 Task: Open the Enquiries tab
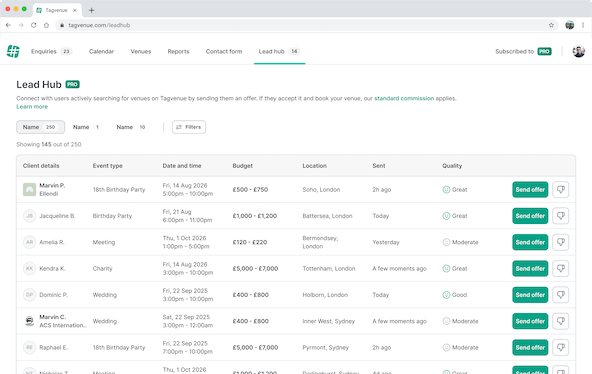pos(51,51)
